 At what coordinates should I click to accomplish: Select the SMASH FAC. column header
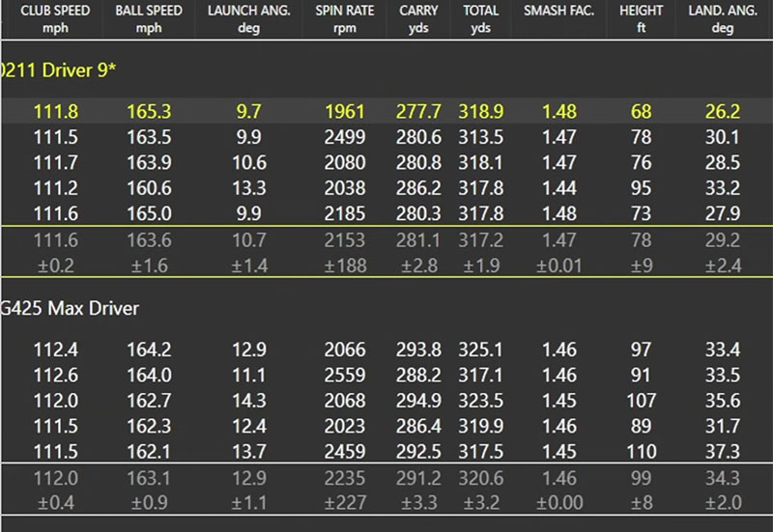point(559,11)
